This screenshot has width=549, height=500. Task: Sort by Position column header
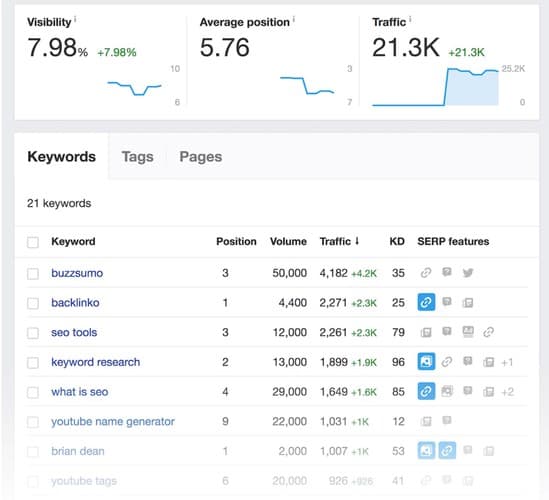[236, 241]
